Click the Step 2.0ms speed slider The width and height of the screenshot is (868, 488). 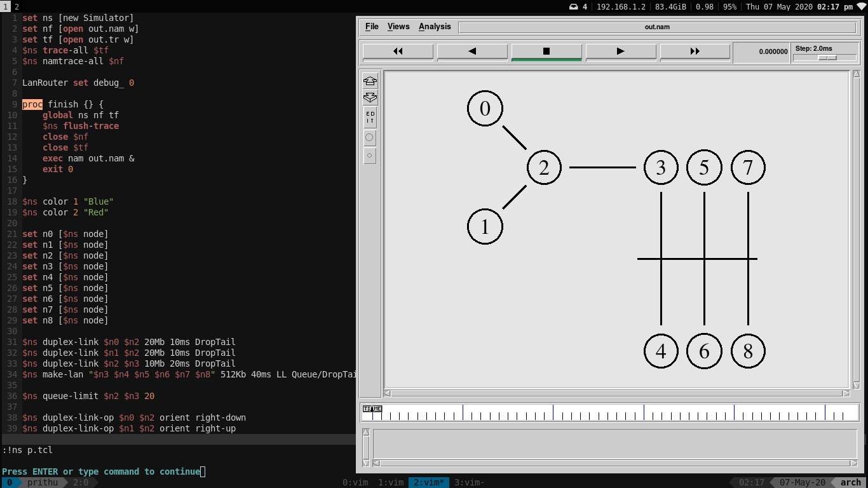tap(827, 57)
